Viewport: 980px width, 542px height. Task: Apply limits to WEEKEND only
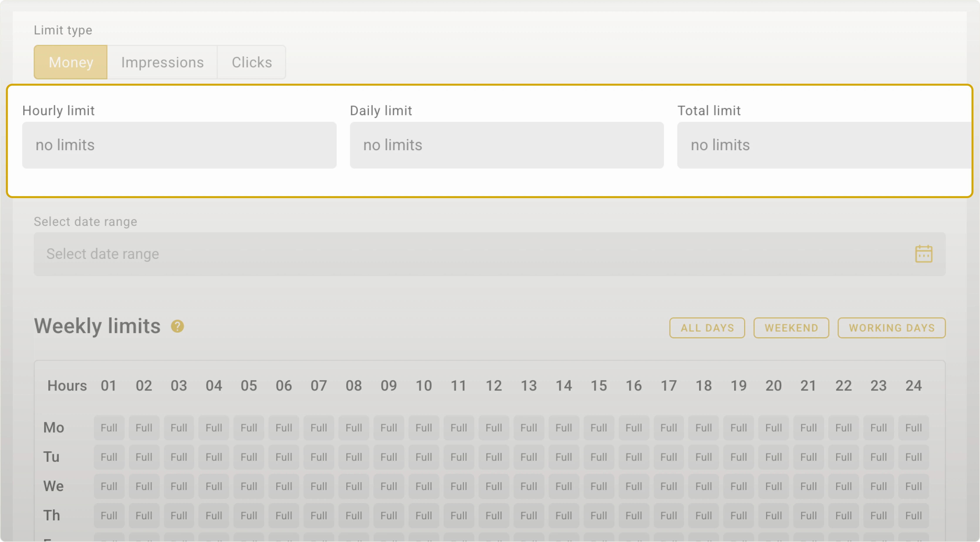(791, 327)
